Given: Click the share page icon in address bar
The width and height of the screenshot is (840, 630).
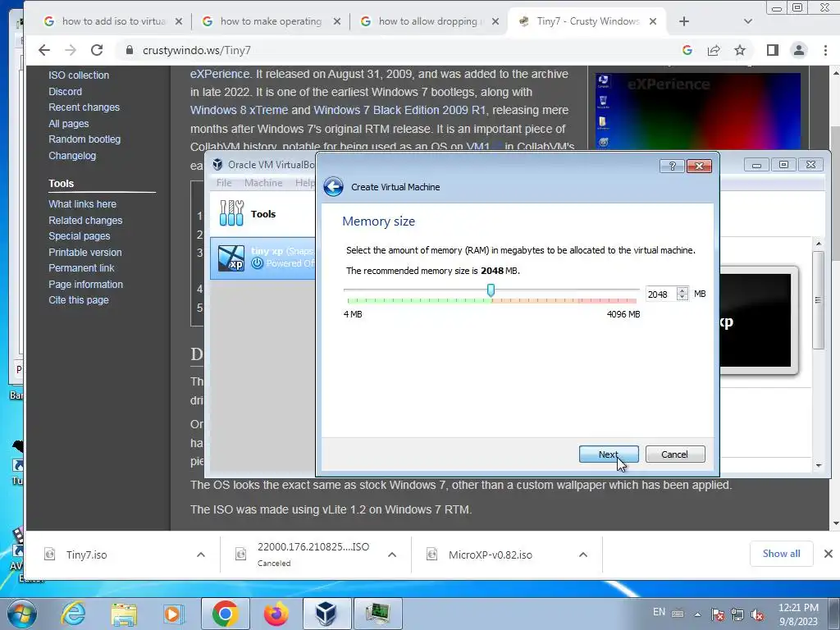Looking at the screenshot, I should (714, 50).
